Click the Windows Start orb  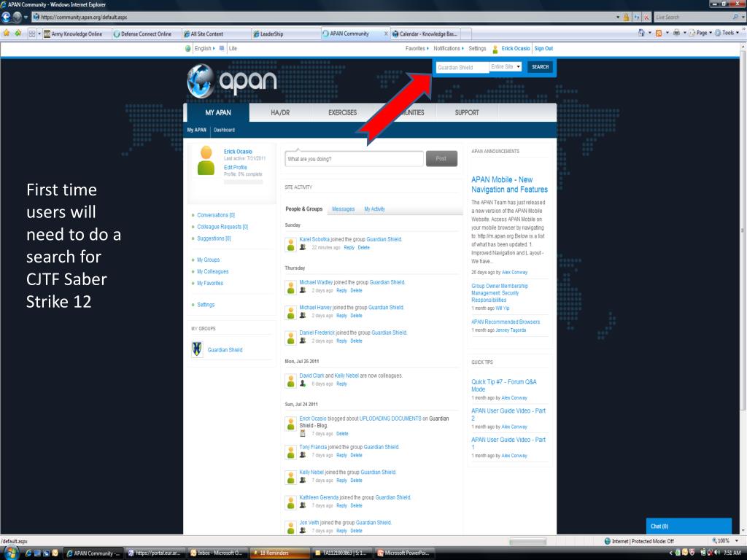(x=10, y=553)
